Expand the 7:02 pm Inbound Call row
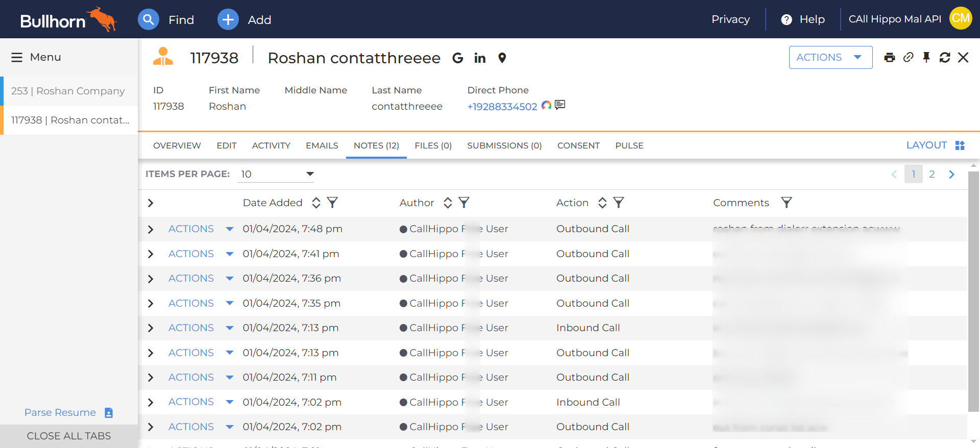The height and width of the screenshot is (448, 980). (151, 403)
